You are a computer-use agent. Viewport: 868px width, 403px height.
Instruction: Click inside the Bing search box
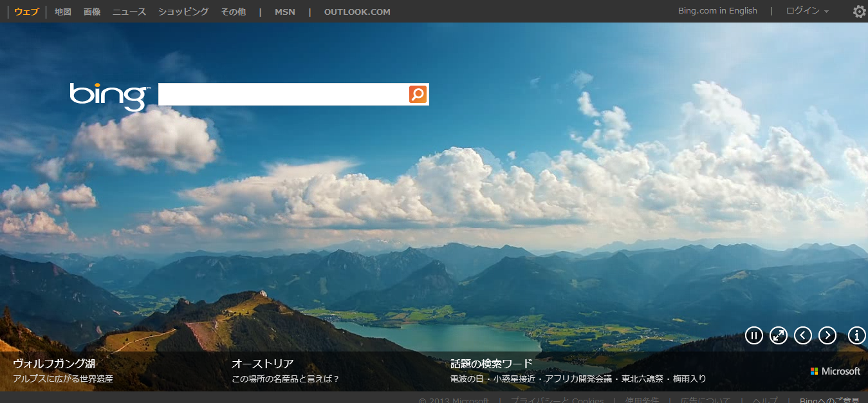click(x=283, y=94)
